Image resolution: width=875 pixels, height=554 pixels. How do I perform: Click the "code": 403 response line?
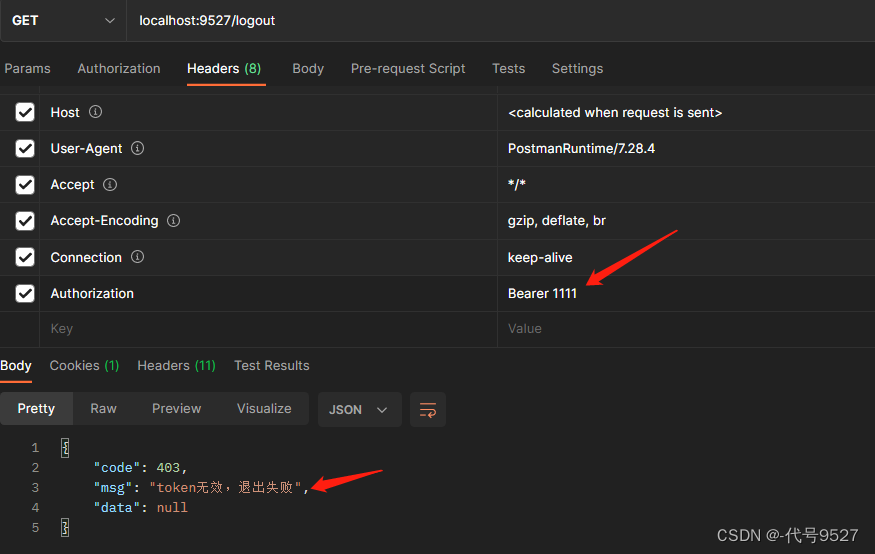tap(140, 468)
